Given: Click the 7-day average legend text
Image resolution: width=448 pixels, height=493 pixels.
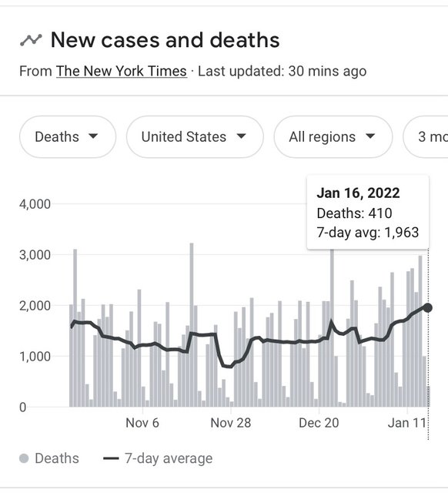Looking at the screenshot, I should (169, 458).
